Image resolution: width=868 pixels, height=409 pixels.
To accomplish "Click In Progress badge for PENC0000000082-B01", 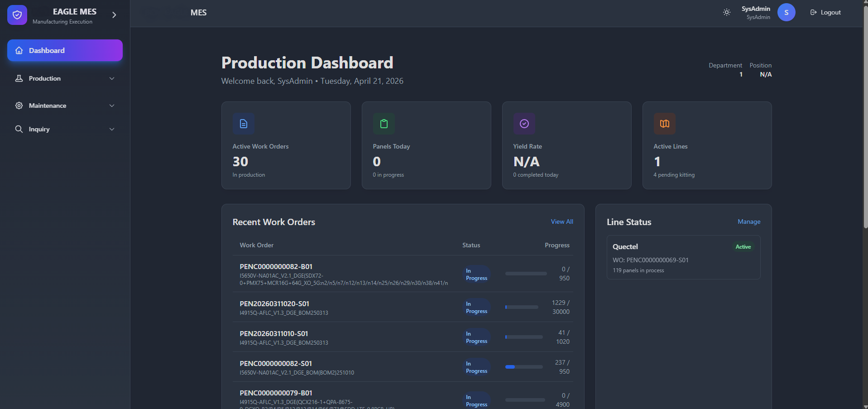I will (x=477, y=274).
